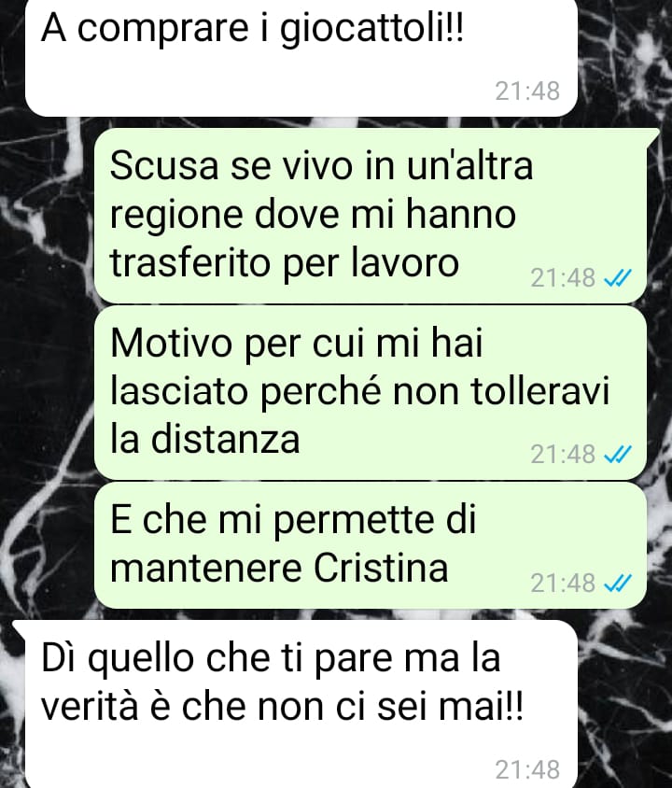The image size is (672, 788).
Task: Tap the text 'lasciato perché non tolleravi'
Action: pos(359,391)
